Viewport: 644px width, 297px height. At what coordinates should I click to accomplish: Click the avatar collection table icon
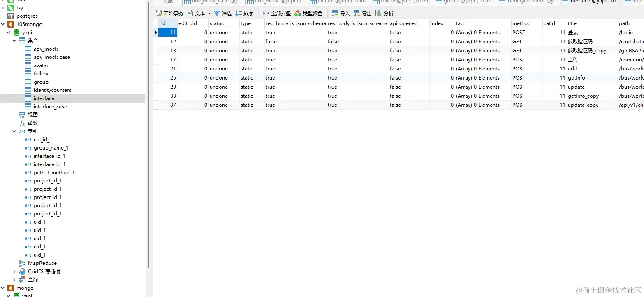coord(28,65)
